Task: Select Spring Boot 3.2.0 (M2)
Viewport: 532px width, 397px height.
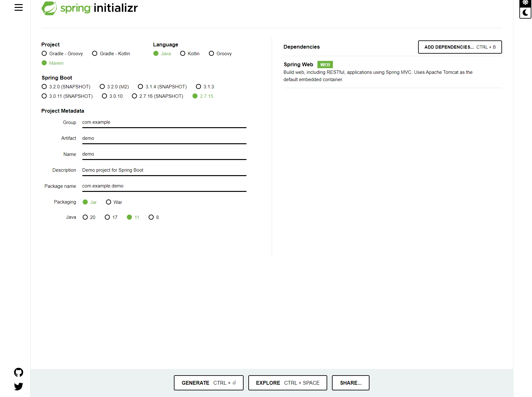Action: 114,87
